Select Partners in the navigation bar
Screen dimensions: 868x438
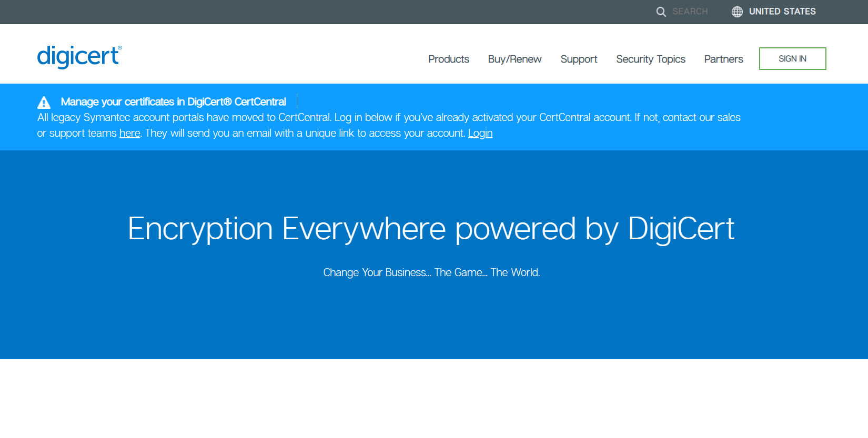point(723,59)
